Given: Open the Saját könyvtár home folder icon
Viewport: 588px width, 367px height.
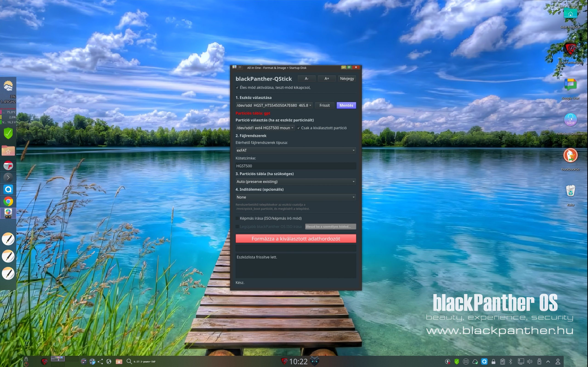Looking at the screenshot, I should tap(570, 14).
